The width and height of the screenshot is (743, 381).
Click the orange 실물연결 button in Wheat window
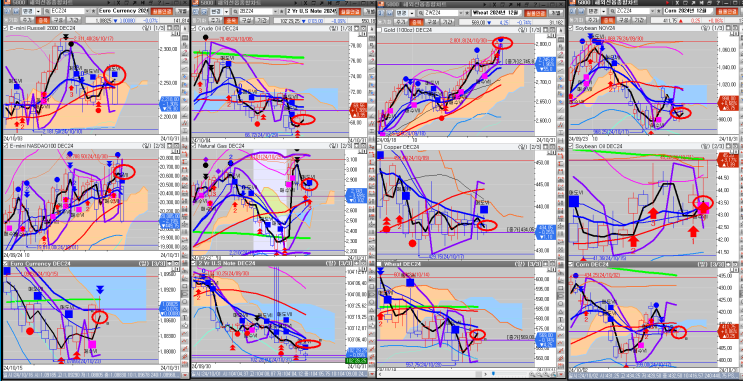tap(535, 13)
